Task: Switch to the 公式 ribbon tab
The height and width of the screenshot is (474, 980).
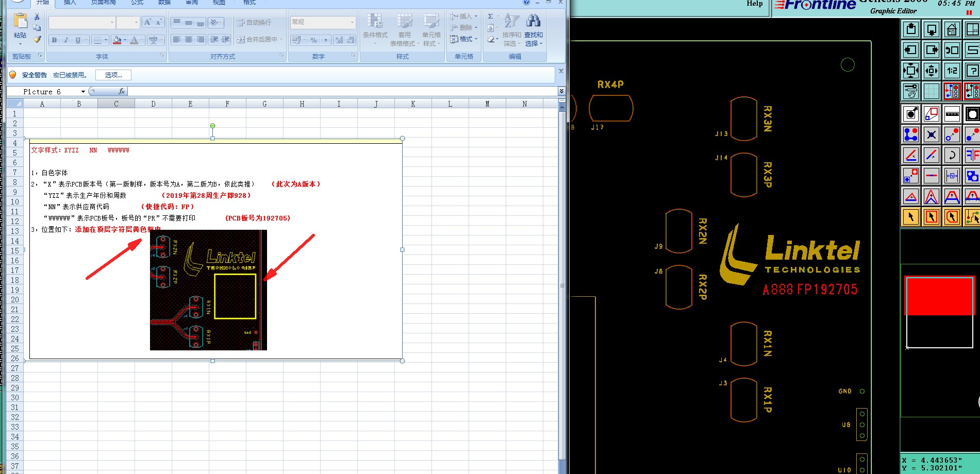Action: pos(137,3)
